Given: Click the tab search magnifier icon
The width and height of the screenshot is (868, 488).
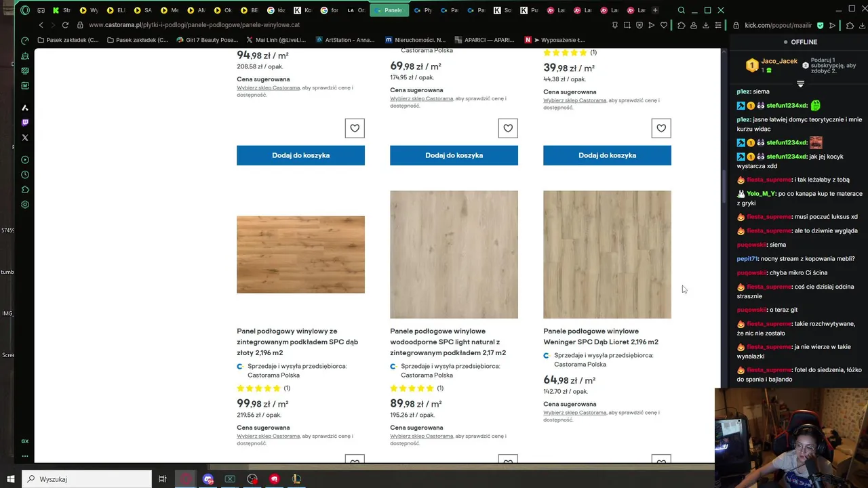Looking at the screenshot, I should click(x=682, y=10).
